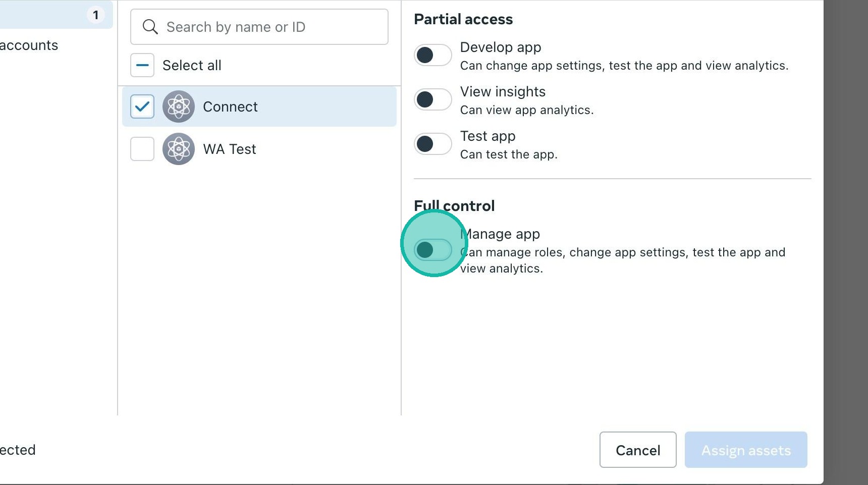Click the search magnifier icon

[x=150, y=27]
